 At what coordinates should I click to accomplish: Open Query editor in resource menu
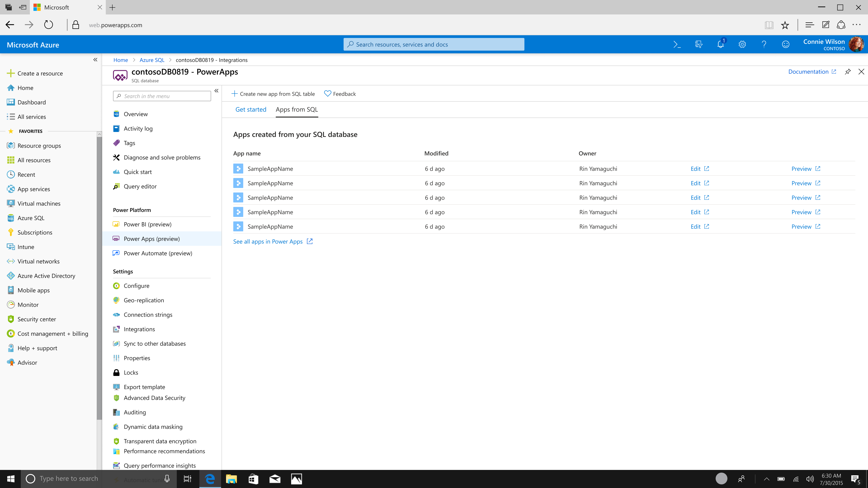[x=140, y=186]
